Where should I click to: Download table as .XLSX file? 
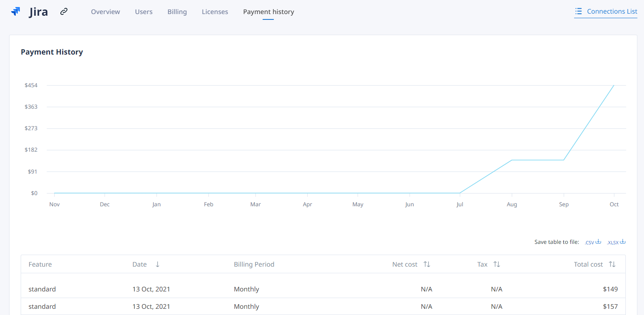click(616, 242)
